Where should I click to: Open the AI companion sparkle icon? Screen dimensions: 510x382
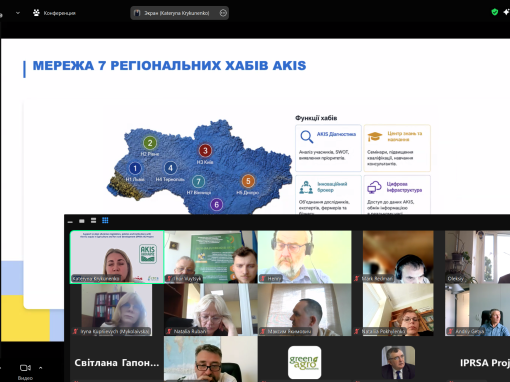click(x=507, y=12)
